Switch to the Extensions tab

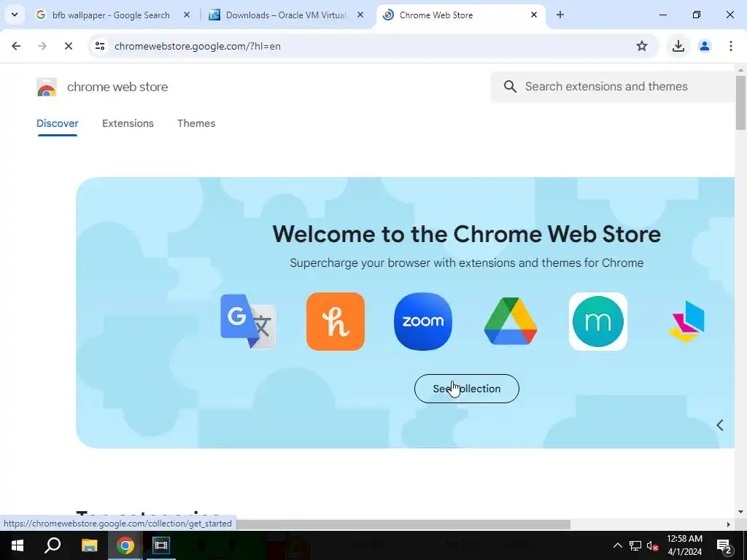pos(128,123)
